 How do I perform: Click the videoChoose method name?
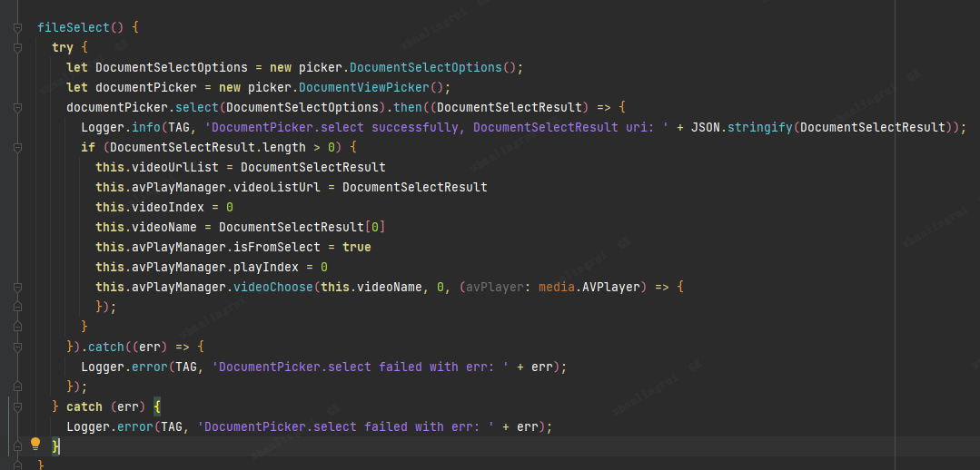tap(274, 288)
